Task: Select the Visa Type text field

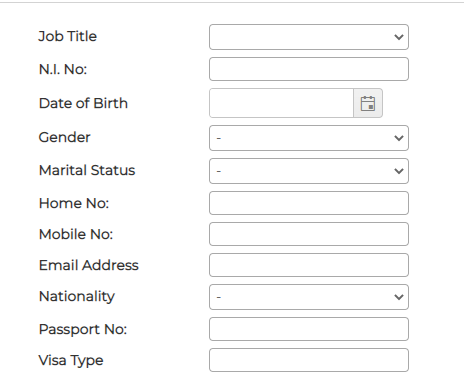Action: 309,360
